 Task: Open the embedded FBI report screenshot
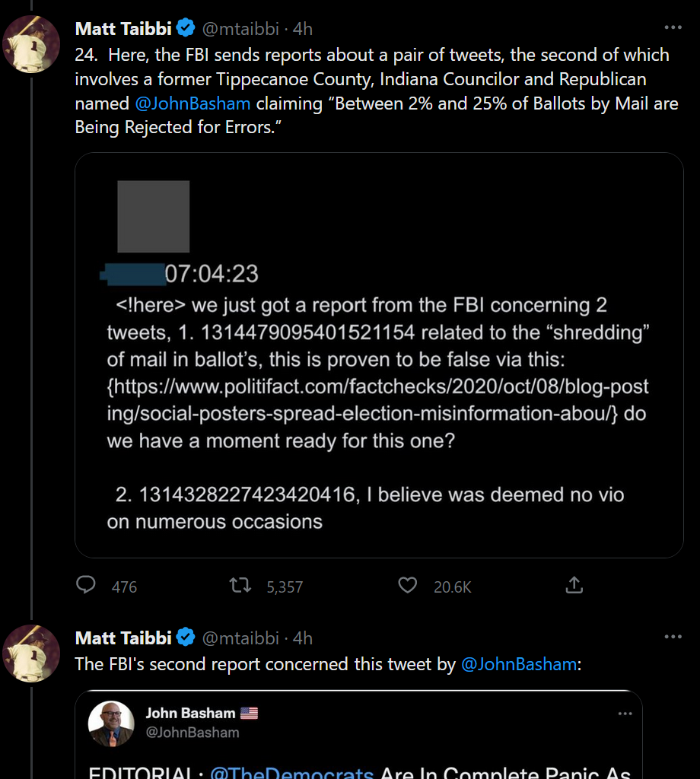click(379, 355)
